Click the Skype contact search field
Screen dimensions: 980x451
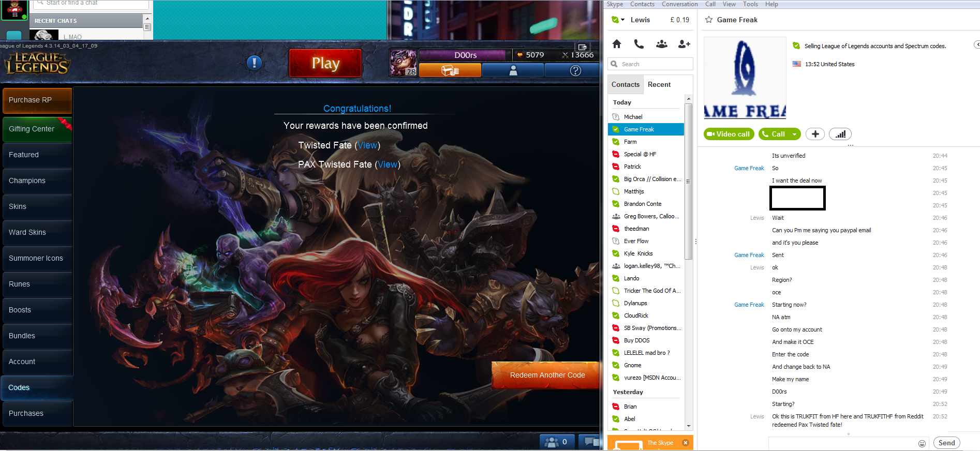click(x=650, y=64)
